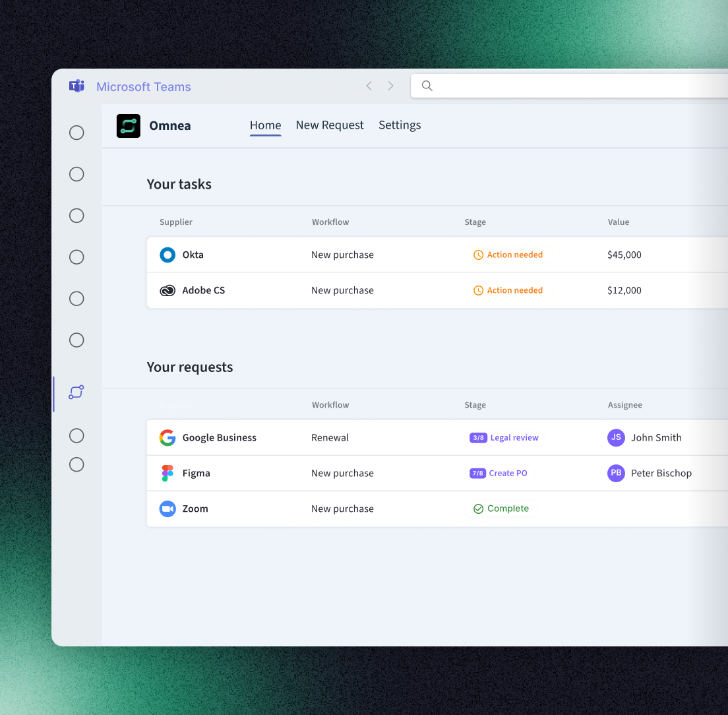Click the Value column header
The width and height of the screenshot is (728, 715).
(619, 222)
